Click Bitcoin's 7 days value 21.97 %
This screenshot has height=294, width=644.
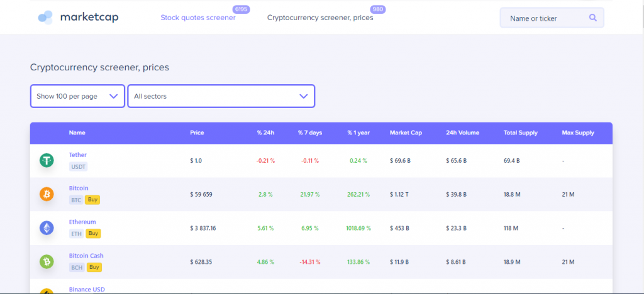click(310, 194)
